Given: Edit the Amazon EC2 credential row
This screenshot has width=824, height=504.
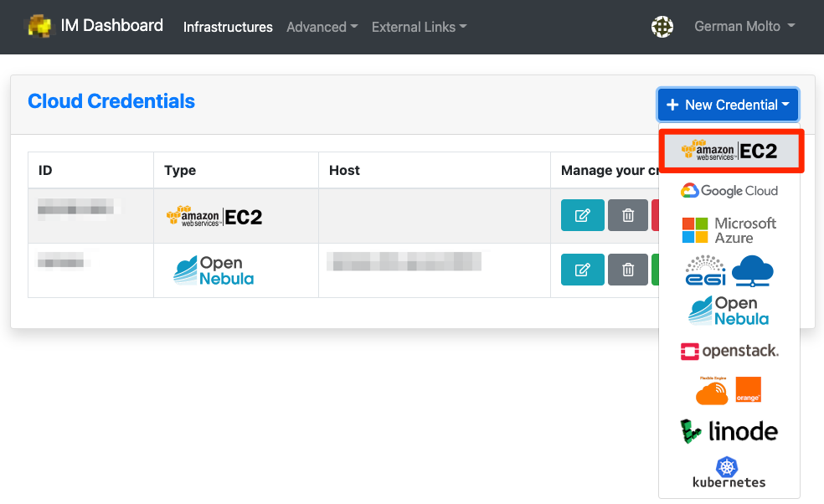Looking at the screenshot, I should (582, 215).
